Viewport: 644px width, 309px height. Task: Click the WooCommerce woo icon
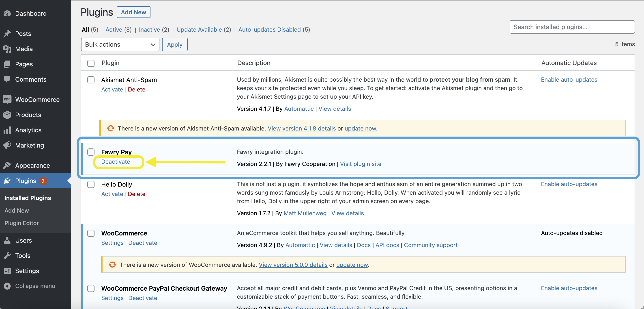[7, 99]
